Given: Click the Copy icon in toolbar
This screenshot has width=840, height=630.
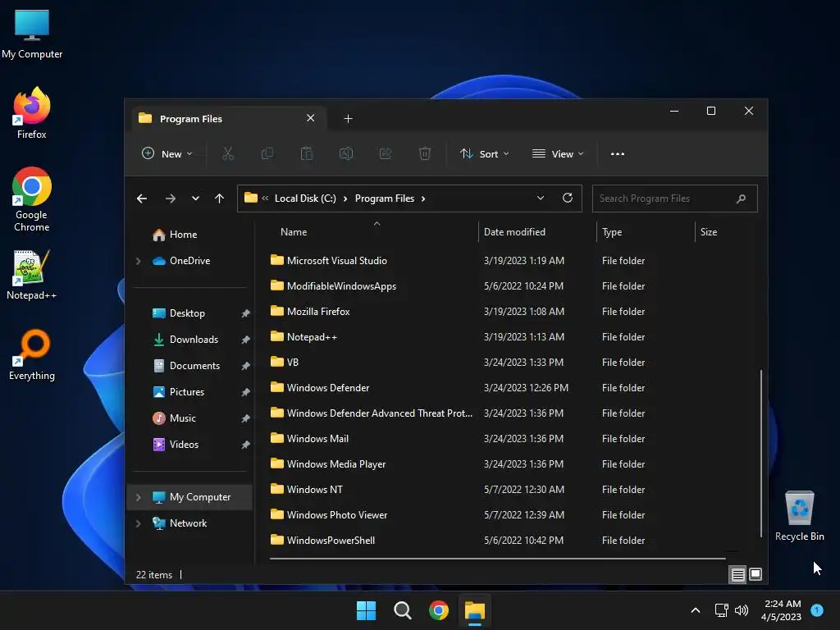Looking at the screenshot, I should coord(267,153).
